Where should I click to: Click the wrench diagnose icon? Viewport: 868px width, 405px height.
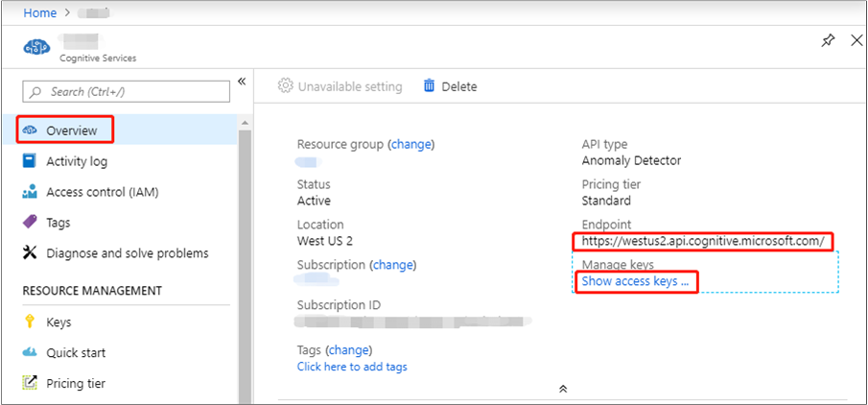[30, 253]
